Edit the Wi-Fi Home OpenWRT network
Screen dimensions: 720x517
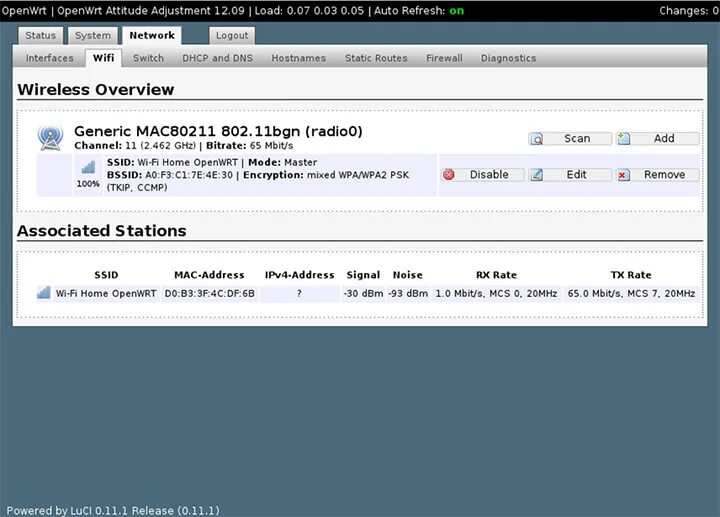tap(570, 175)
